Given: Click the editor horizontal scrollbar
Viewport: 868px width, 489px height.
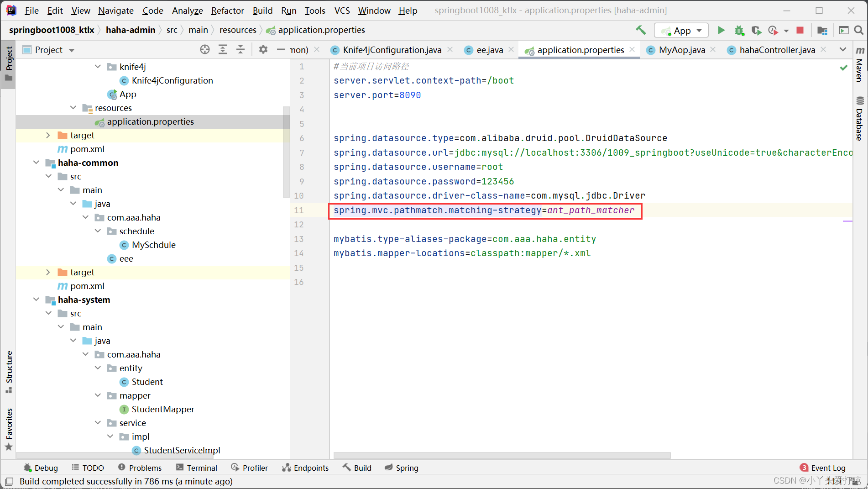Looking at the screenshot, I should click(502, 455).
